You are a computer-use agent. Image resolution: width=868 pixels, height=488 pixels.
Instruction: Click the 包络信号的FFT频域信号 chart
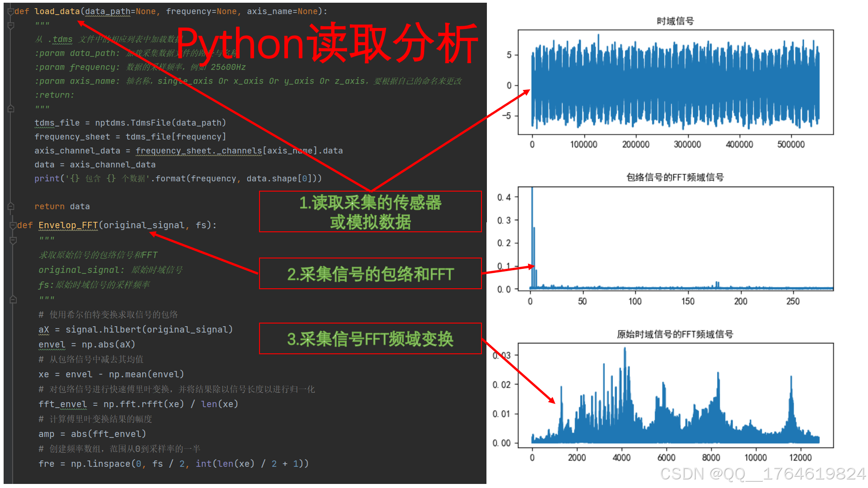coord(675,238)
